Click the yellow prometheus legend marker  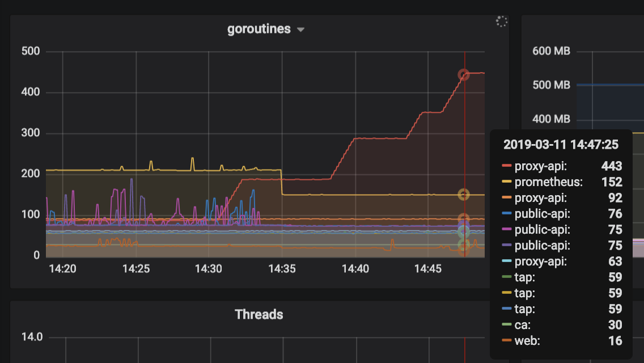[506, 182]
